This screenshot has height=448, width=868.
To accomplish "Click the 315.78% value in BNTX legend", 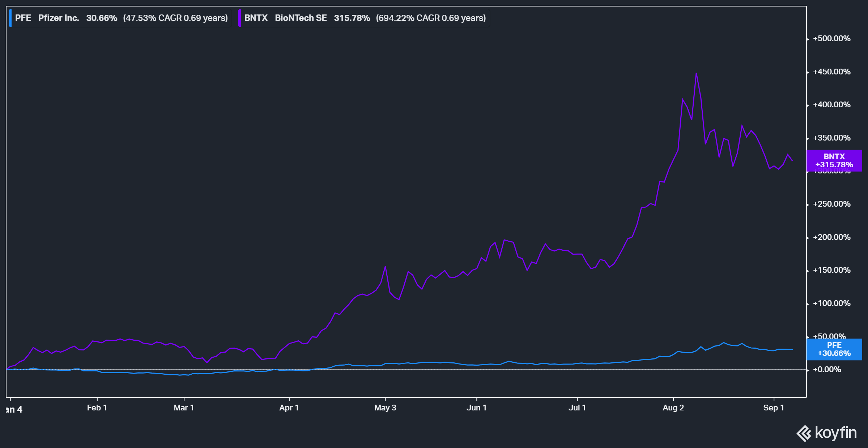I will point(352,18).
